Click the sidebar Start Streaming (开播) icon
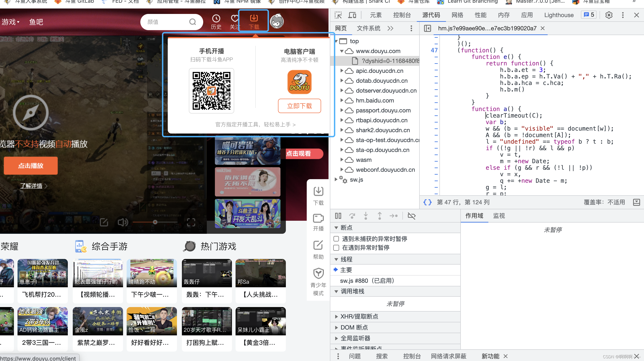 [318, 218]
